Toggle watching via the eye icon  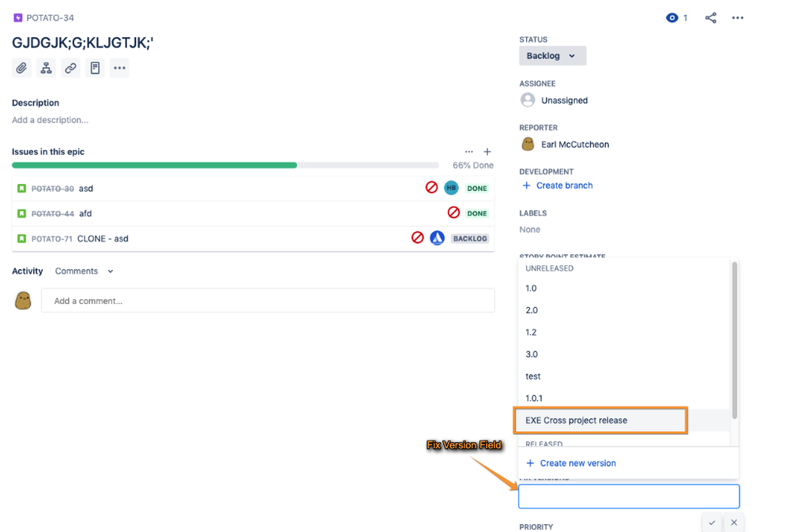672,17
